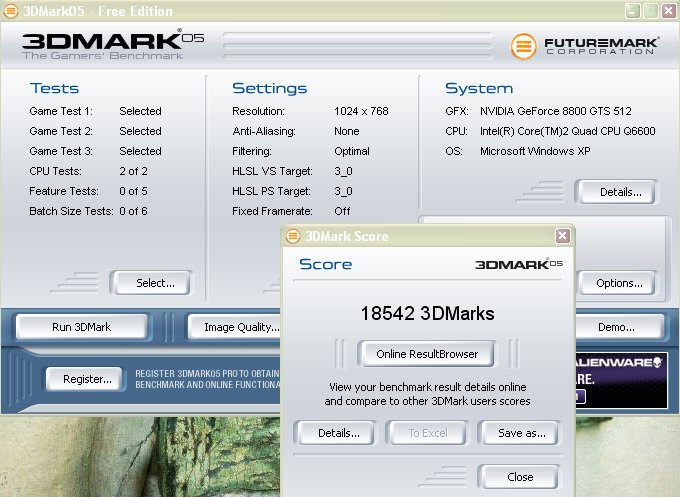Click the 3DMark05 logo in Score dialog

(x=519, y=264)
